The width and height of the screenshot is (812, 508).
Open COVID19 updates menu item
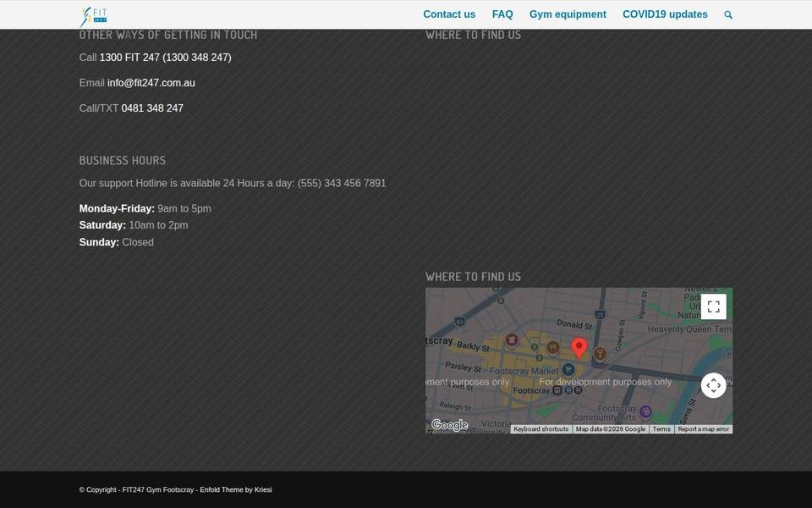pyautogui.click(x=665, y=14)
